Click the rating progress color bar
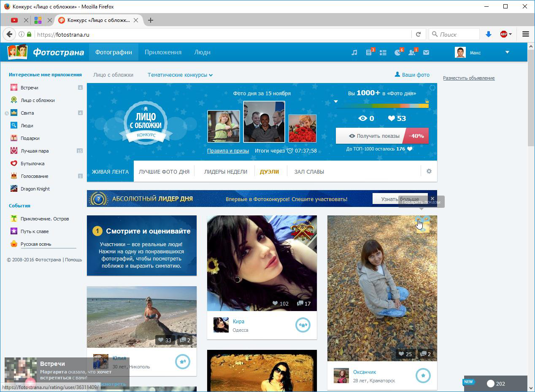The height and width of the screenshot is (392, 535). point(382,105)
